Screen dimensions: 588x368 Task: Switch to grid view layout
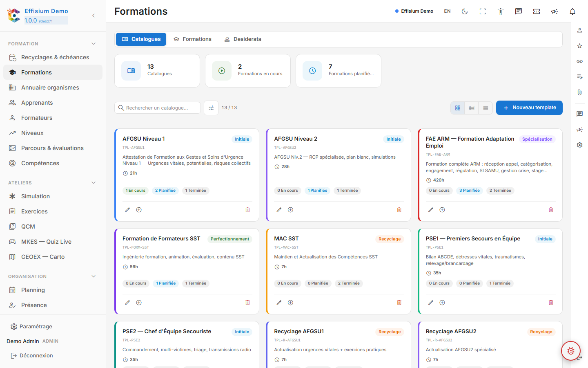click(458, 108)
